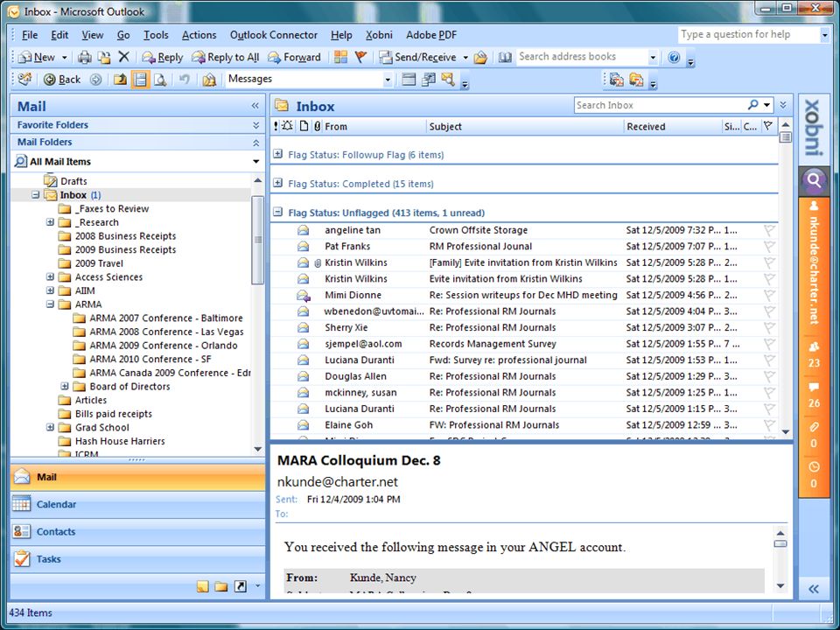This screenshot has height=630, width=840.
Task: Expand the Xobni sidebar with double chevron
Action: tap(814, 589)
